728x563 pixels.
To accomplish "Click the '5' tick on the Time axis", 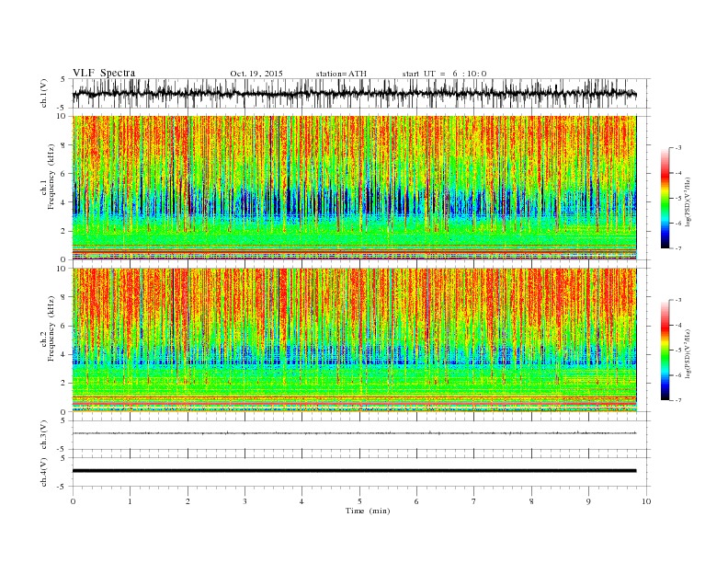I will pos(359,501).
